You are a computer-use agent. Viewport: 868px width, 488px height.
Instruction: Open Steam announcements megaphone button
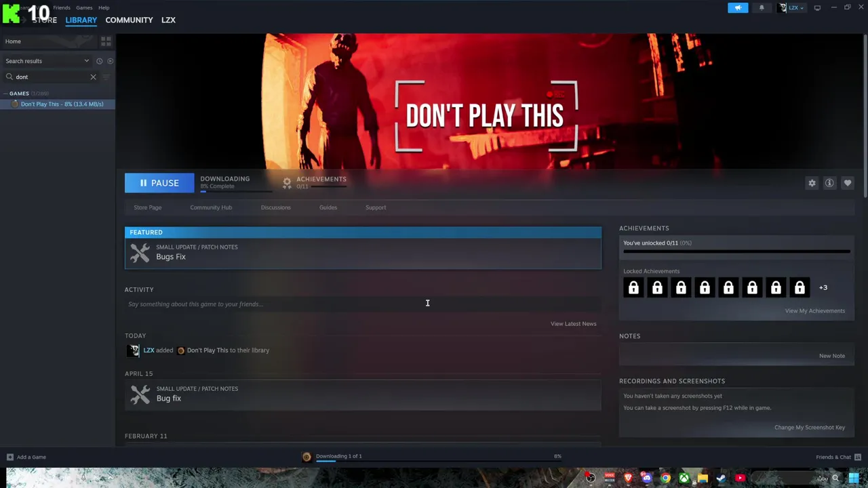[x=738, y=8]
